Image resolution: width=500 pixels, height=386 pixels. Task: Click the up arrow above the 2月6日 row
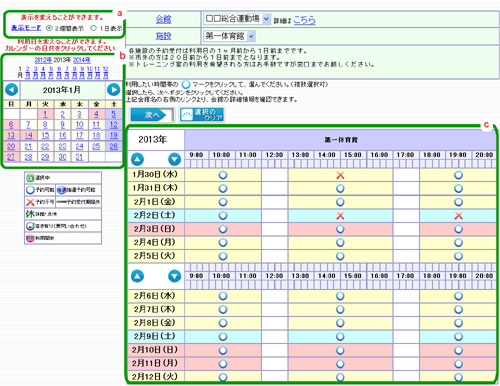point(137,276)
